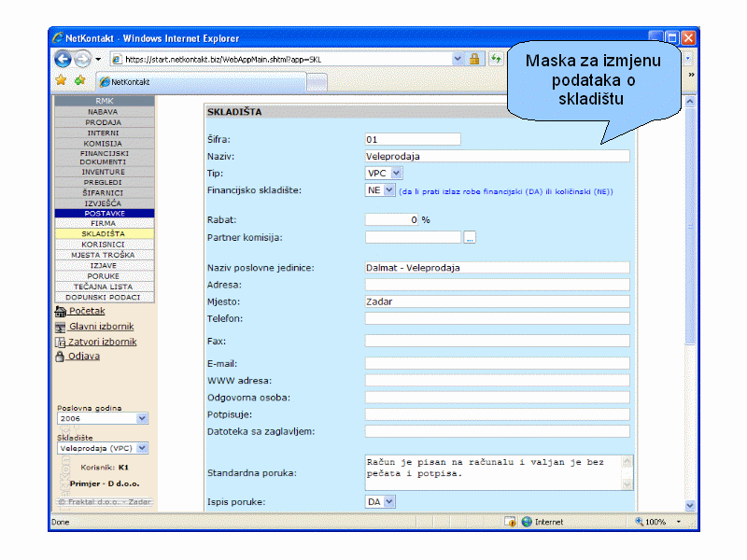Click the Mjesto field containing Zadar
The height and width of the screenshot is (560, 747).
pyautogui.click(x=498, y=301)
